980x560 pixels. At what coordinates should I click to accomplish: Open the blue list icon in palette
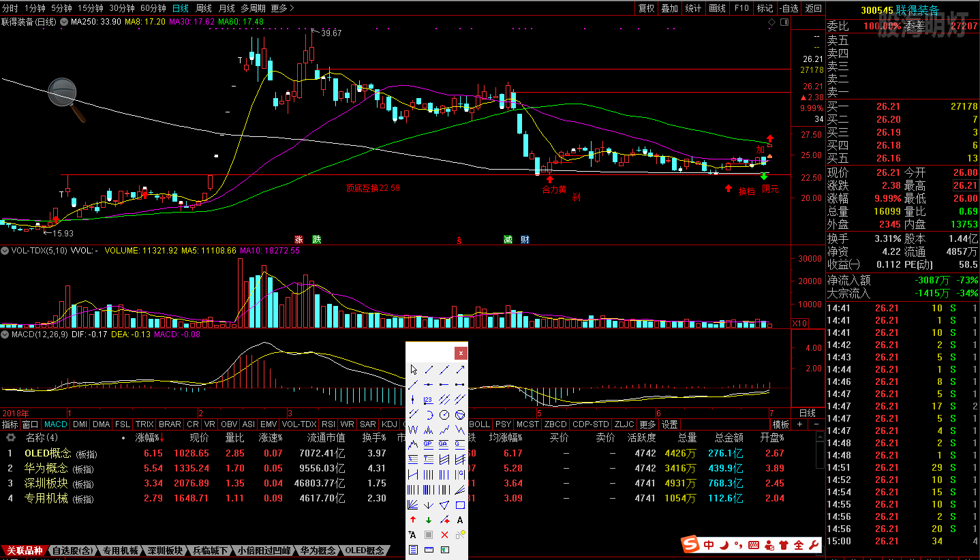click(x=413, y=549)
